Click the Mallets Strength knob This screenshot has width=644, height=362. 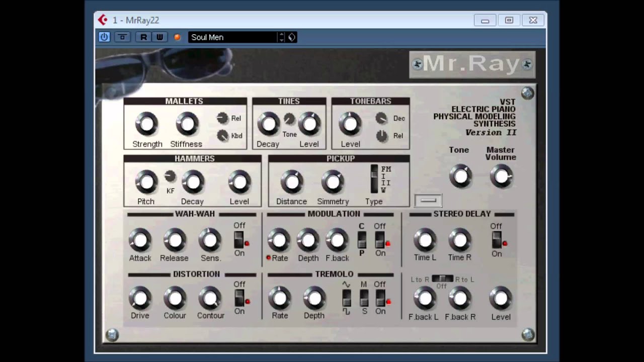pyautogui.click(x=146, y=124)
